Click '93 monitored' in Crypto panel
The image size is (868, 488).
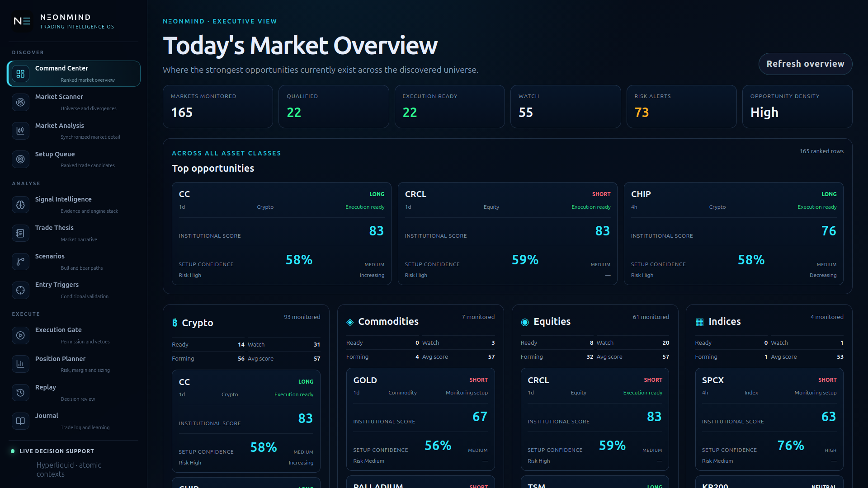point(302,317)
